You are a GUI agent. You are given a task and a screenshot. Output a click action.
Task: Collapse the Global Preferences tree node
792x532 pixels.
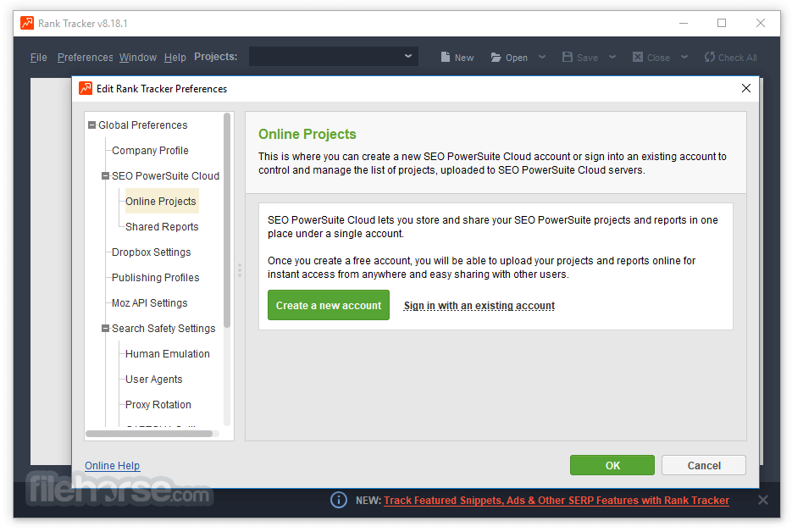coord(92,125)
